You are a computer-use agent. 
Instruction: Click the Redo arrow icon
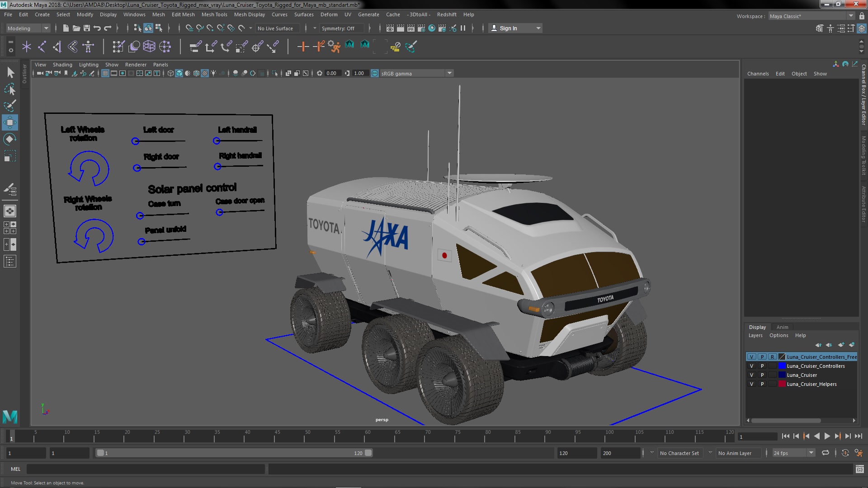tap(108, 28)
